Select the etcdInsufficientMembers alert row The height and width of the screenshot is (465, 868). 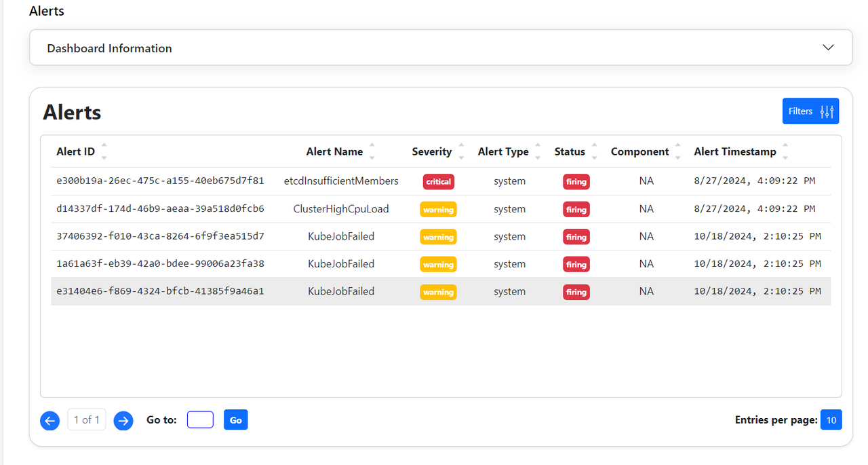(441, 181)
